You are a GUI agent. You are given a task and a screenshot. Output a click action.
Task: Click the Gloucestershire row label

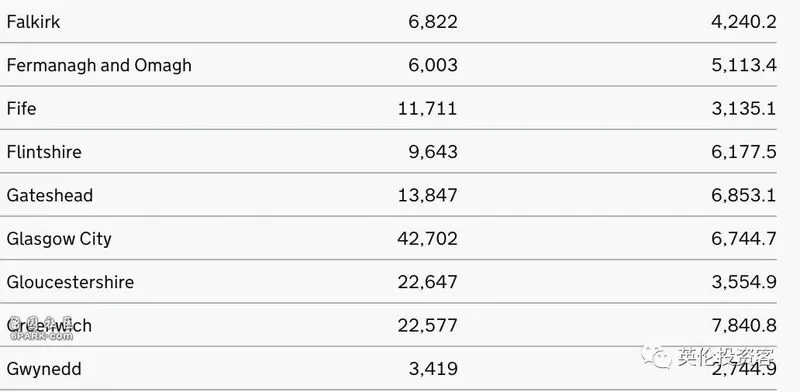tap(70, 282)
